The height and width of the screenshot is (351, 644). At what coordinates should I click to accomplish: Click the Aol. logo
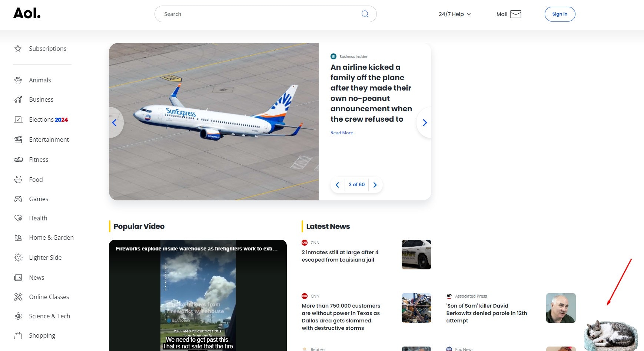coord(27,13)
